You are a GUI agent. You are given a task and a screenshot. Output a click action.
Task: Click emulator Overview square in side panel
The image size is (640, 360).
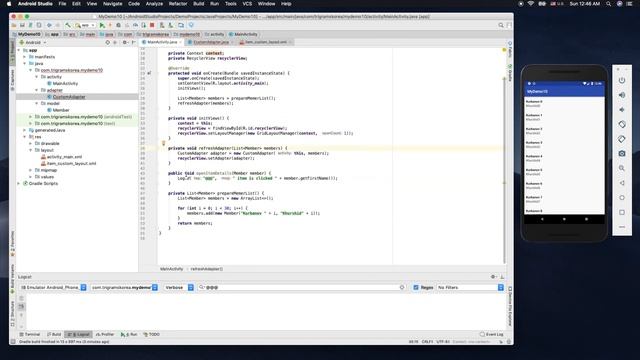pos(622,212)
